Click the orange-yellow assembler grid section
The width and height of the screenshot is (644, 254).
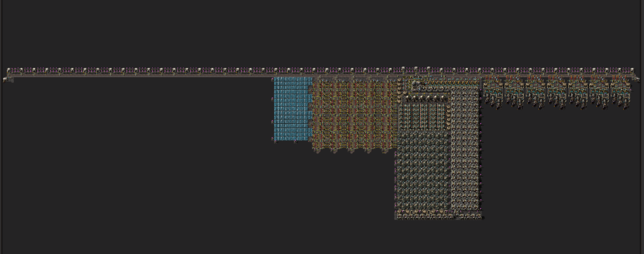(x=355, y=114)
